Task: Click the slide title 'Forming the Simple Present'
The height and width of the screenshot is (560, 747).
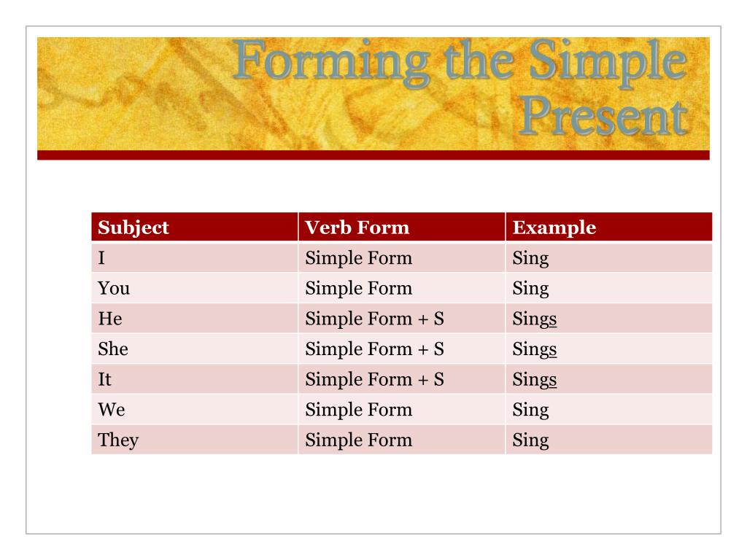Action: (x=460, y=87)
